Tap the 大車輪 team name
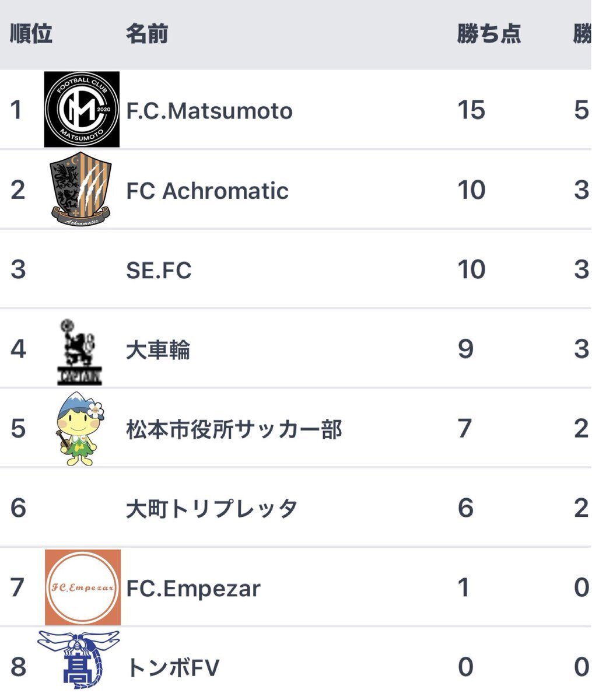Screen dimensions: 592x700 coord(158,350)
